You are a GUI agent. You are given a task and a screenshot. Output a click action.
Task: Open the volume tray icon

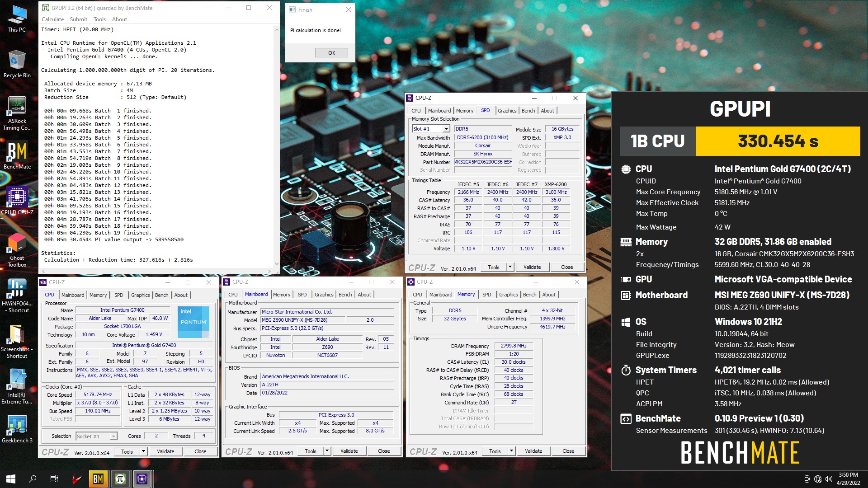tap(829, 479)
